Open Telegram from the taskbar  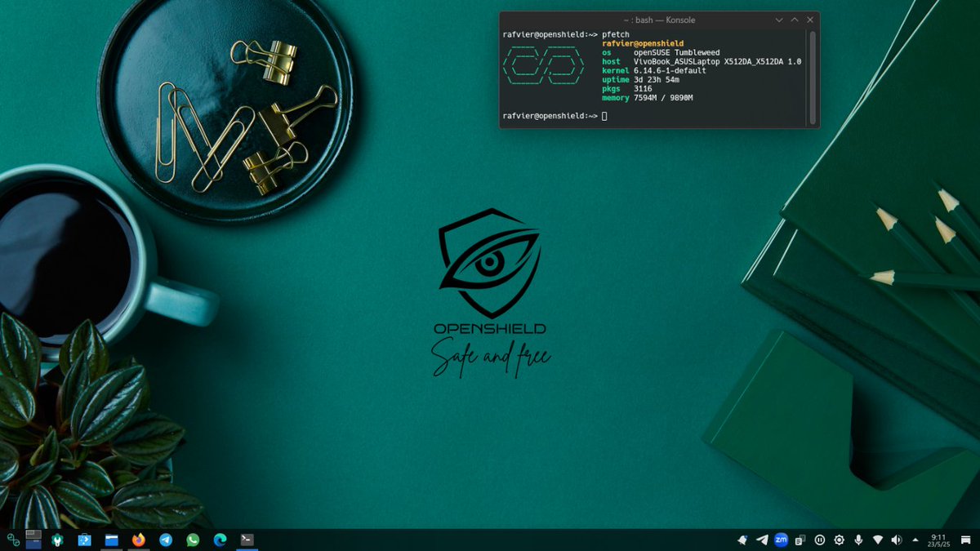click(164, 540)
